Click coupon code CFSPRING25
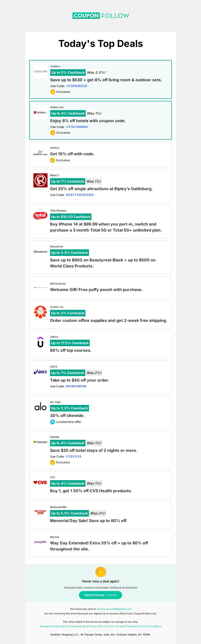Image resolution: width=201 pixels, height=644 pixels. click(77, 86)
